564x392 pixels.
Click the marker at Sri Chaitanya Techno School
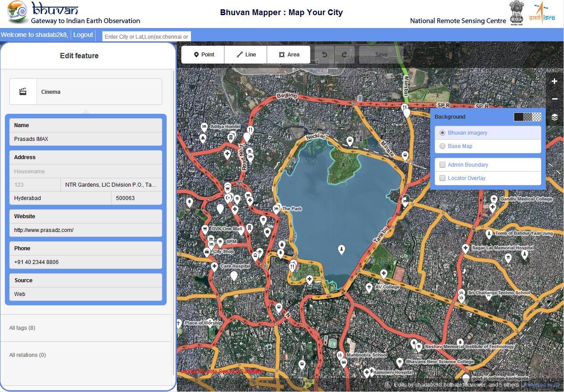pyautogui.click(x=461, y=293)
